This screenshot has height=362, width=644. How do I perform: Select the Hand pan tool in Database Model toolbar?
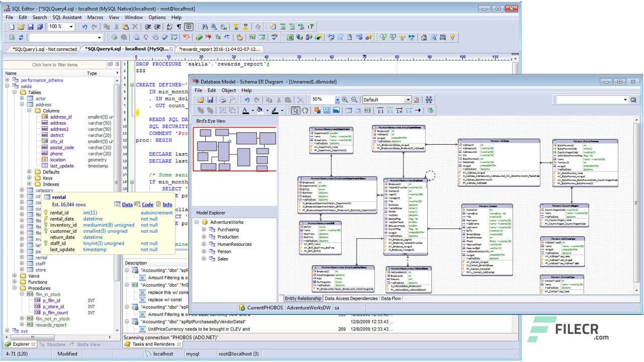point(305,110)
